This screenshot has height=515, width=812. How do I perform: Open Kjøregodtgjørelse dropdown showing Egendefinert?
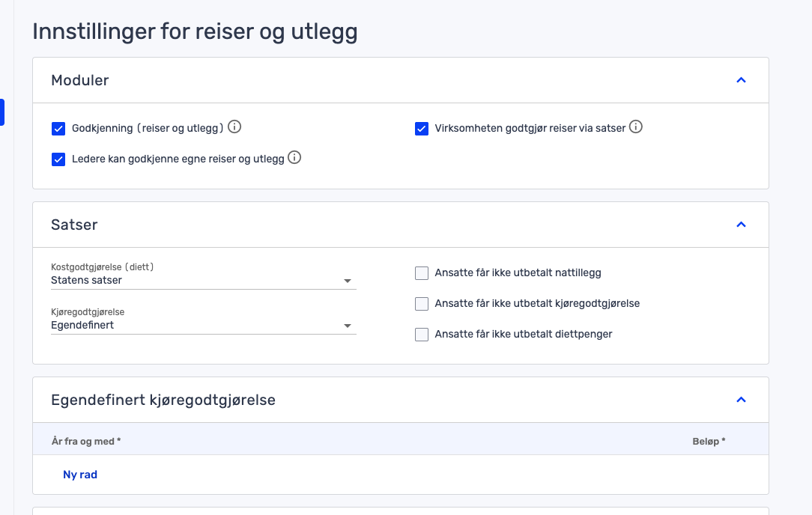click(203, 326)
